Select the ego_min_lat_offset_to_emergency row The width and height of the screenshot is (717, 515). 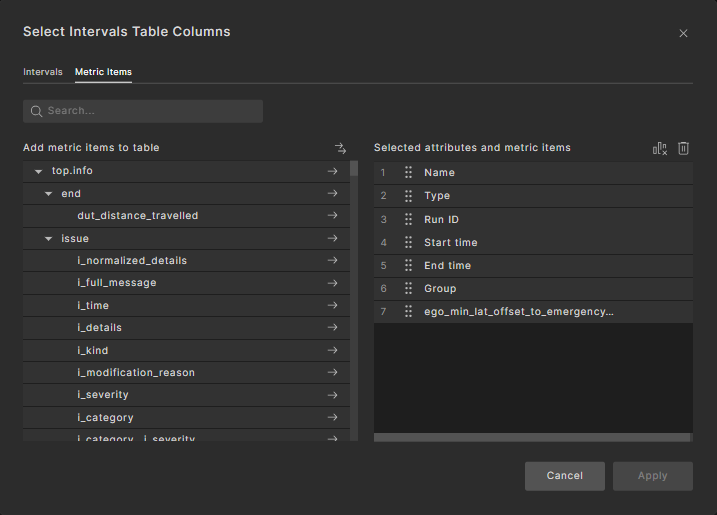pyautogui.click(x=518, y=312)
